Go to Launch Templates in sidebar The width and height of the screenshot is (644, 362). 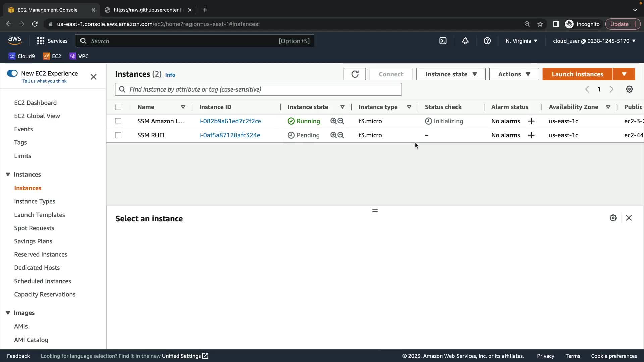40,215
